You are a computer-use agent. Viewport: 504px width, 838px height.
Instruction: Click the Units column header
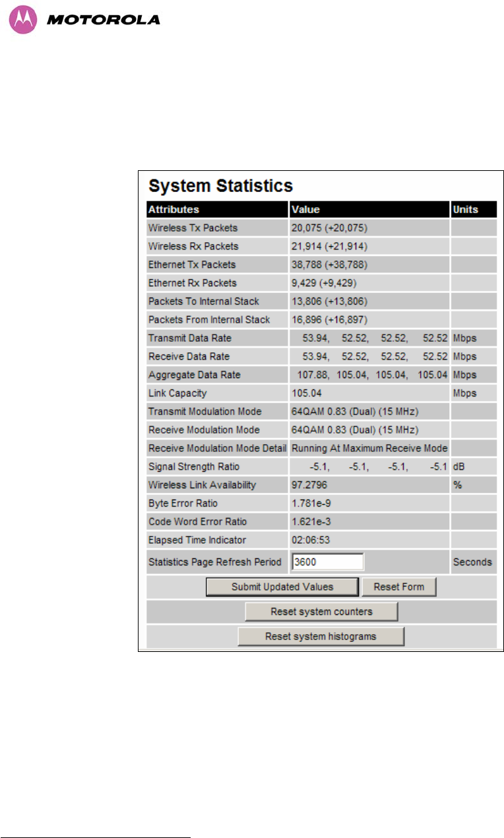coord(466,210)
